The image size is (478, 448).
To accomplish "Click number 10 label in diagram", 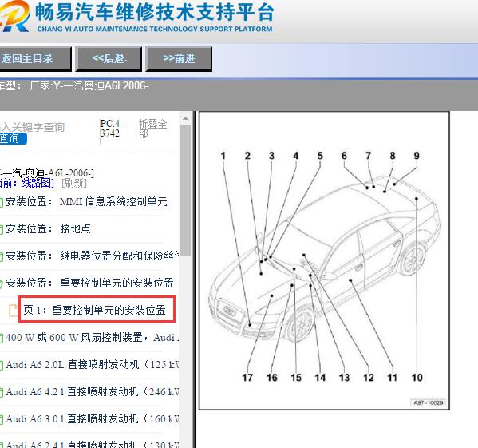I will 417,378.
